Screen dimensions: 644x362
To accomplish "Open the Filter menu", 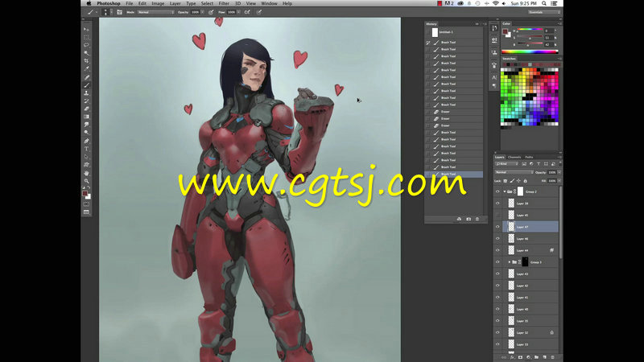I will click(x=224, y=3).
